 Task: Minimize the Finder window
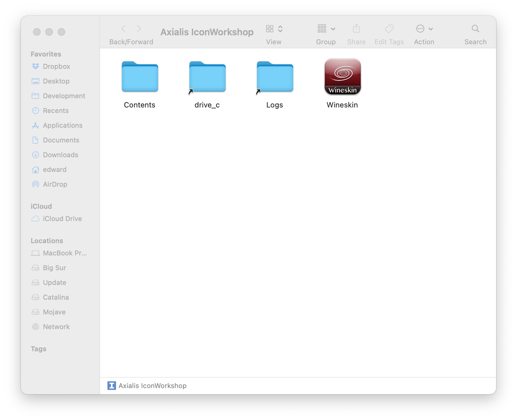coord(49,32)
